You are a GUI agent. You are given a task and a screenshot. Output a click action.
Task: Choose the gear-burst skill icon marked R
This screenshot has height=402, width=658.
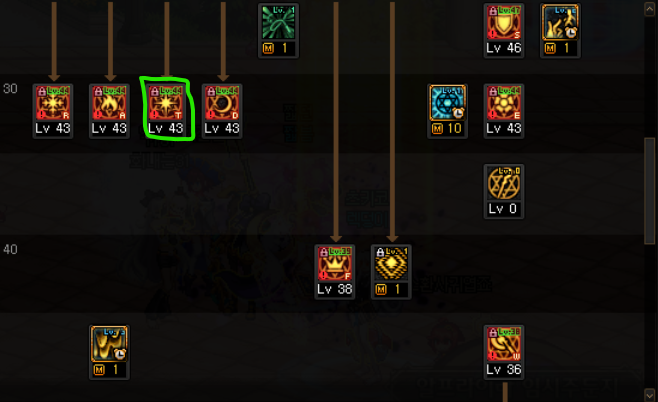point(53,103)
